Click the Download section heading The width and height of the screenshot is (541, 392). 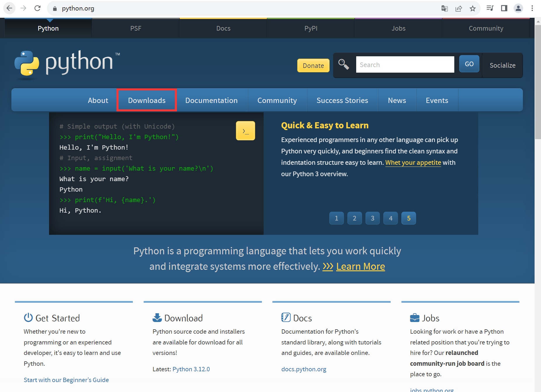(184, 318)
